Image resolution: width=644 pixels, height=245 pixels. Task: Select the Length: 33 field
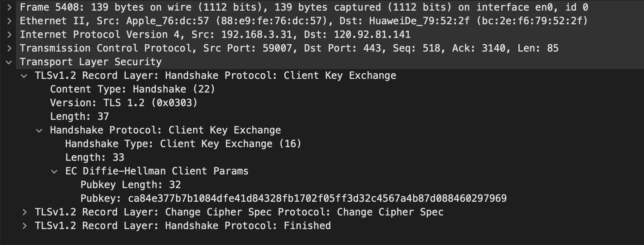(x=94, y=157)
